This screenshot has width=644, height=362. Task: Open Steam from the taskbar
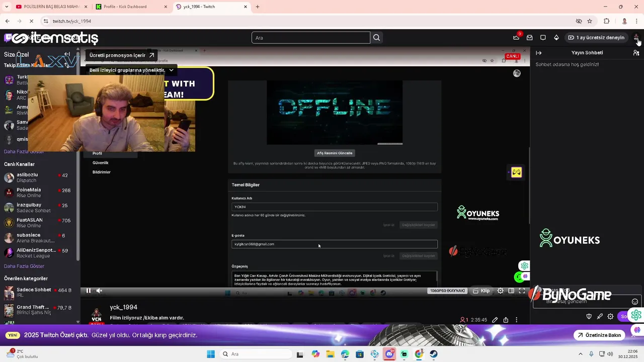click(434, 354)
